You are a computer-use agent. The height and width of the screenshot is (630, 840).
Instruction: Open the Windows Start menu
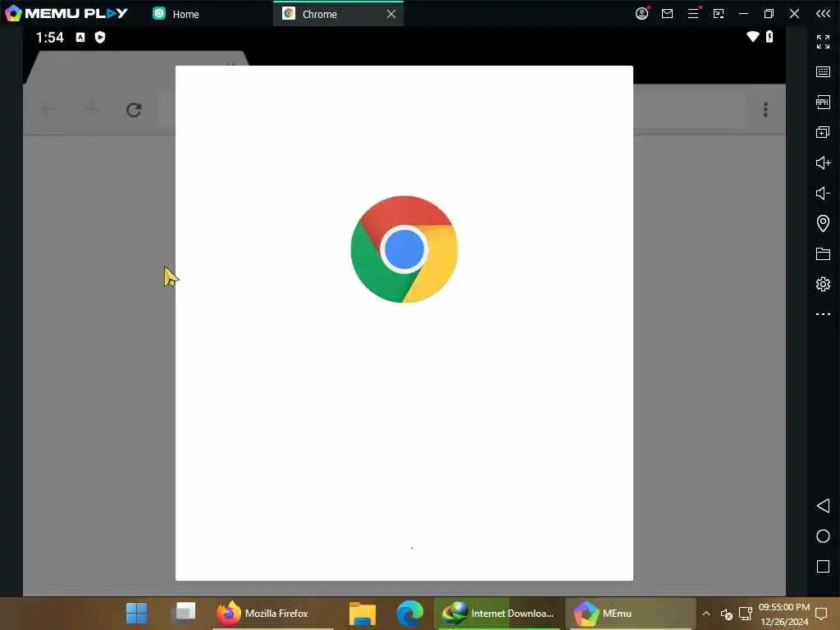tap(137, 614)
